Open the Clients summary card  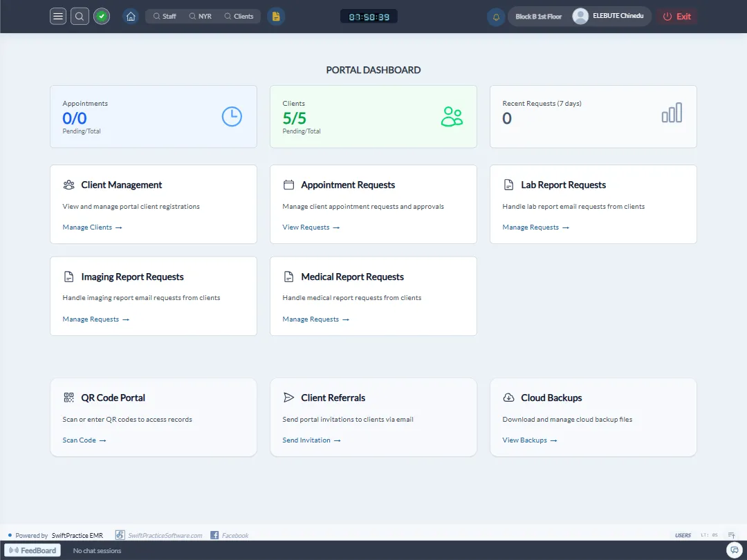click(373, 117)
